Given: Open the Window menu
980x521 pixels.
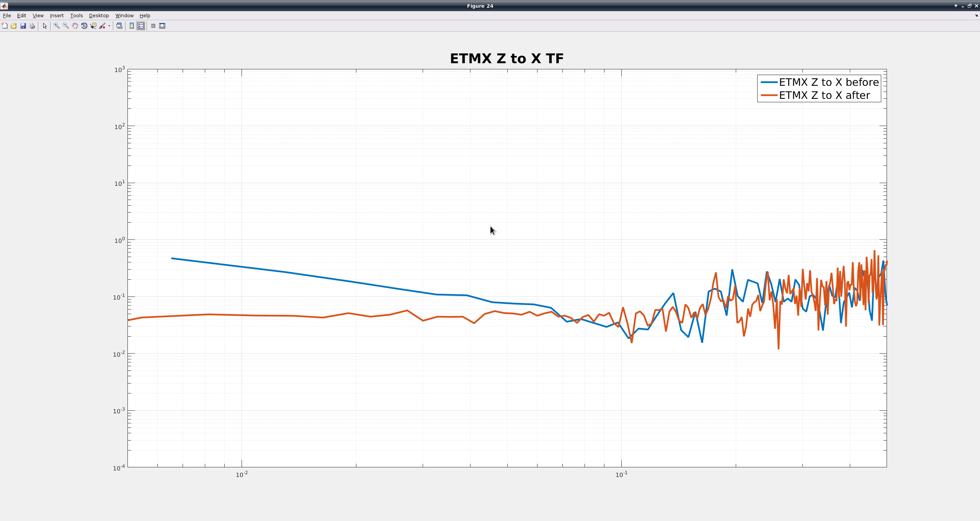Looking at the screenshot, I should coord(124,16).
